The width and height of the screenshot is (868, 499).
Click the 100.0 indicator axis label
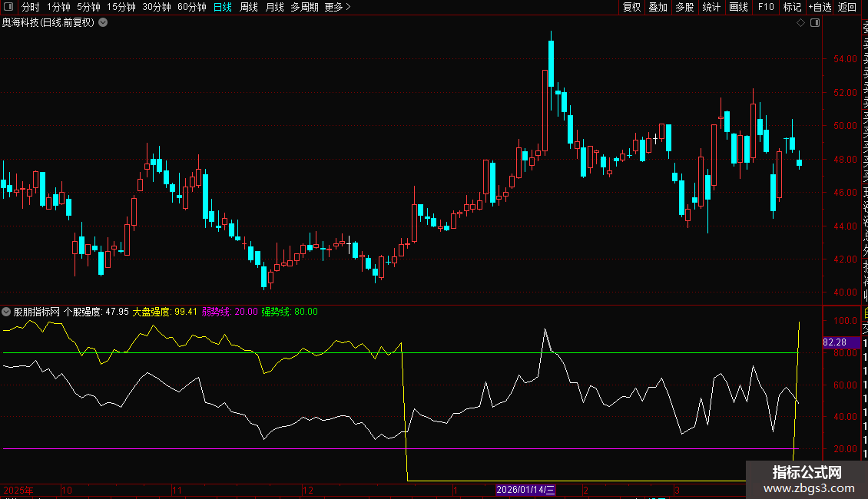click(845, 321)
